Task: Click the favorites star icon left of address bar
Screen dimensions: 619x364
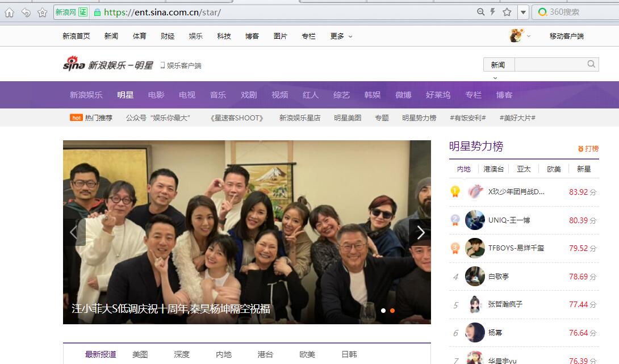Action: point(42,12)
